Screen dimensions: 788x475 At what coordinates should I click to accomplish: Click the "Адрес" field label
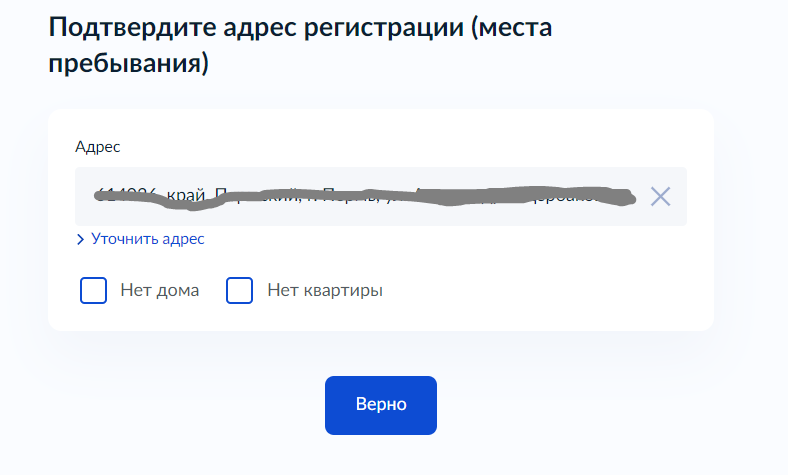click(x=98, y=147)
